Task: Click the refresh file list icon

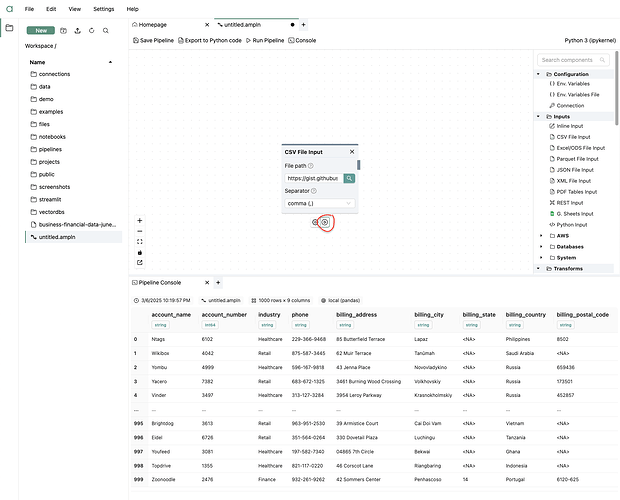Action: tap(92, 30)
